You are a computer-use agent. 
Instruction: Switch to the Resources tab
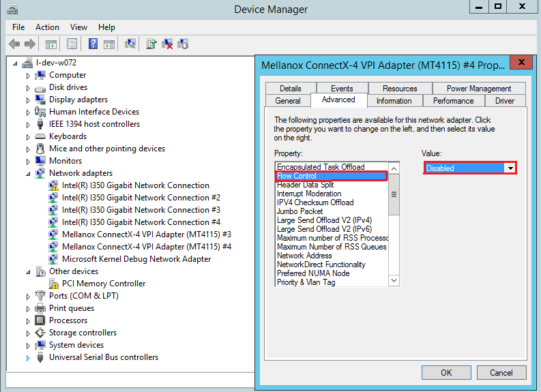[x=400, y=88]
